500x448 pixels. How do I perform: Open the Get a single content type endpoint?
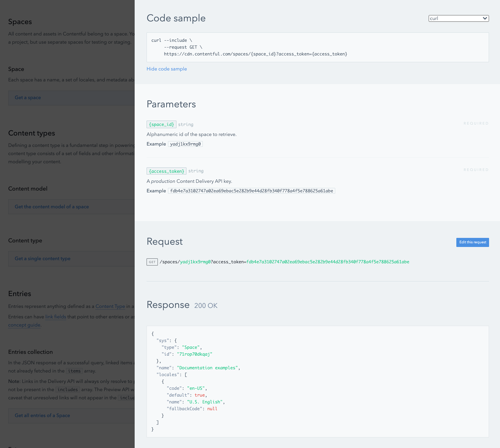pyautogui.click(x=42, y=258)
